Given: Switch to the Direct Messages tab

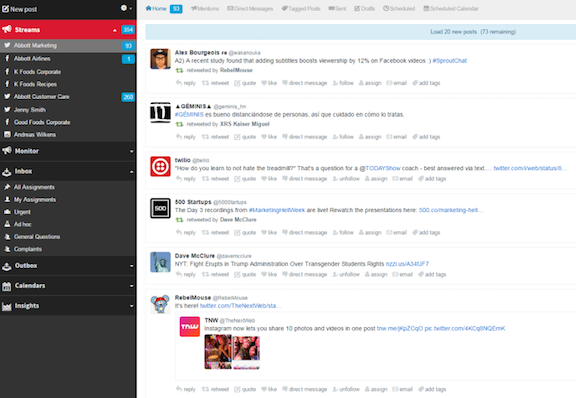Looking at the screenshot, I should click(250, 8).
